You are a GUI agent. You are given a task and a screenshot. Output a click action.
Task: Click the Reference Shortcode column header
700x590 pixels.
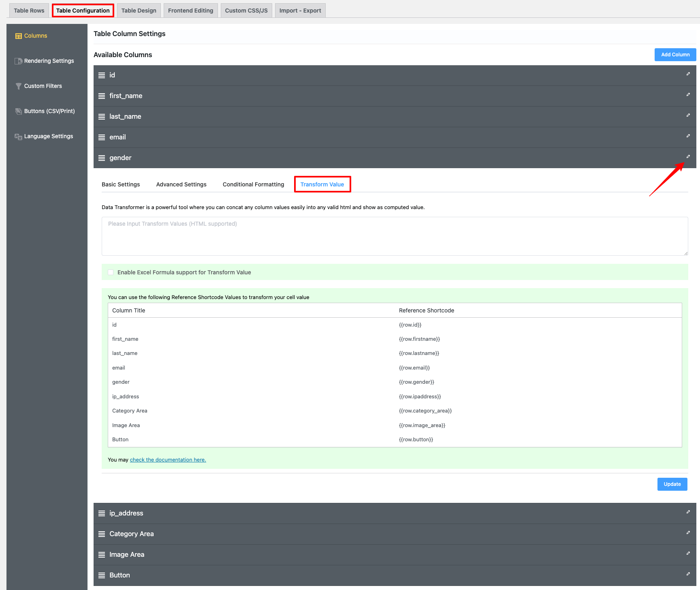[x=427, y=310]
